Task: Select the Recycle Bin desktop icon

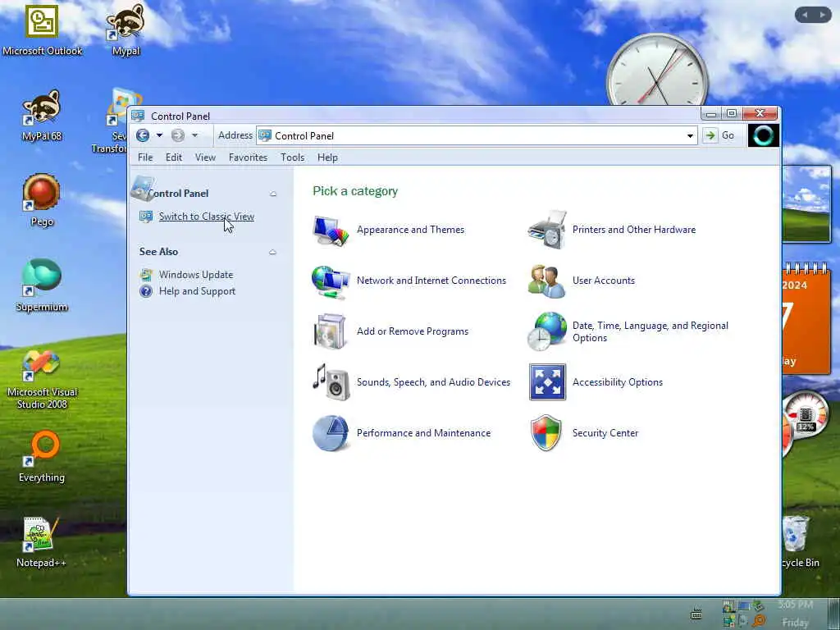Action: click(799, 542)
